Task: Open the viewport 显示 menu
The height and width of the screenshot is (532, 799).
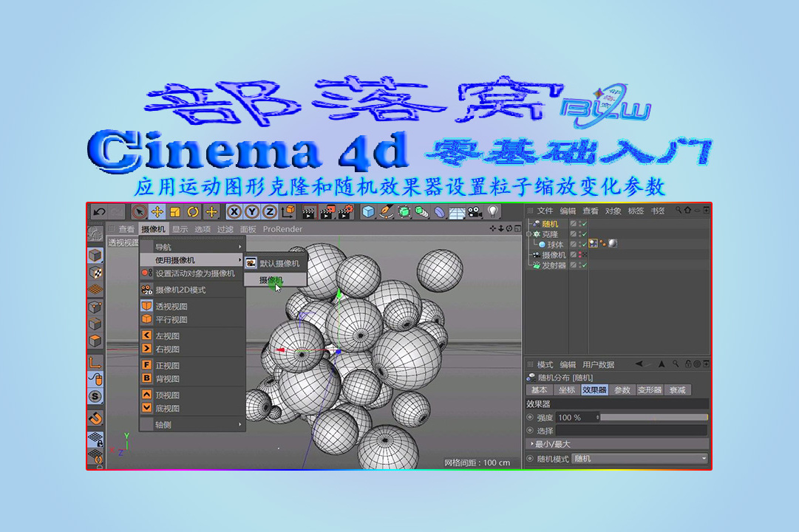Action: [180, 229]
